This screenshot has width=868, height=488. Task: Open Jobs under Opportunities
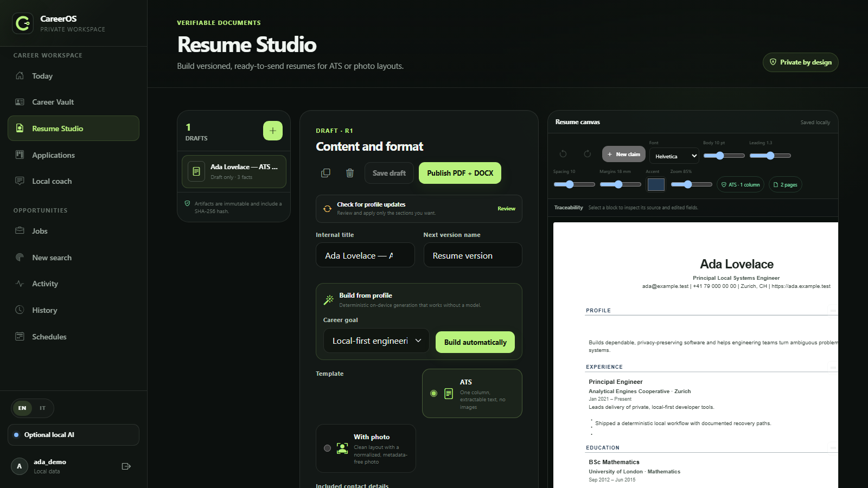coord(73,231)
